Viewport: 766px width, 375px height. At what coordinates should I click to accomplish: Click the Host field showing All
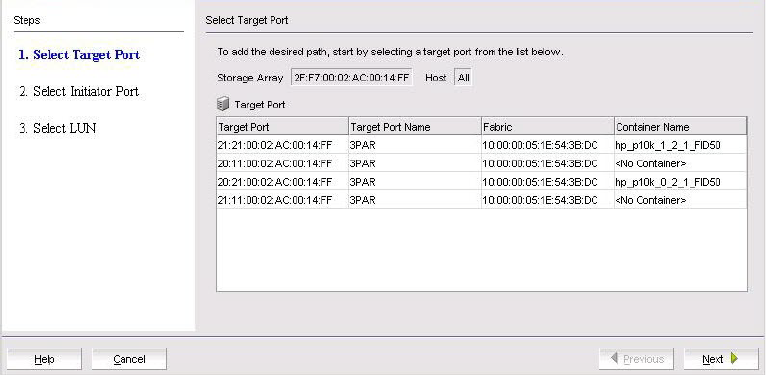[463, 78]
